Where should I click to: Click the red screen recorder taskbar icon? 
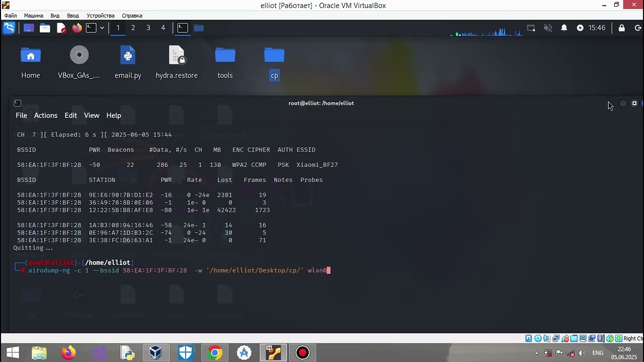click(x=302, y=353)
